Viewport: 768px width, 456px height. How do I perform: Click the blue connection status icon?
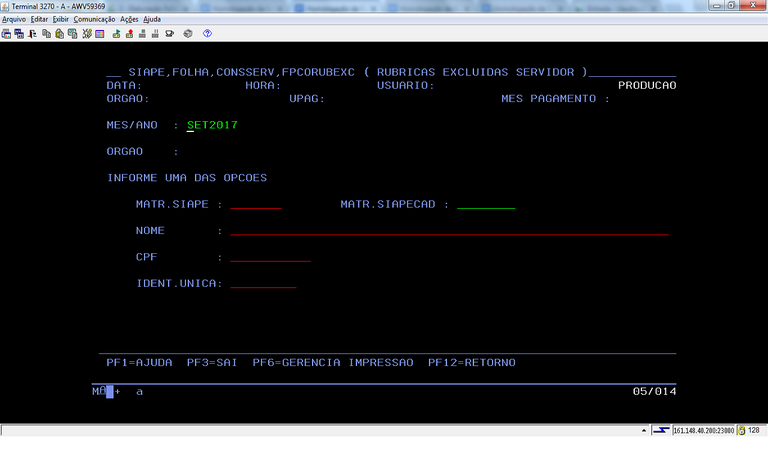[x=661, y=430]
